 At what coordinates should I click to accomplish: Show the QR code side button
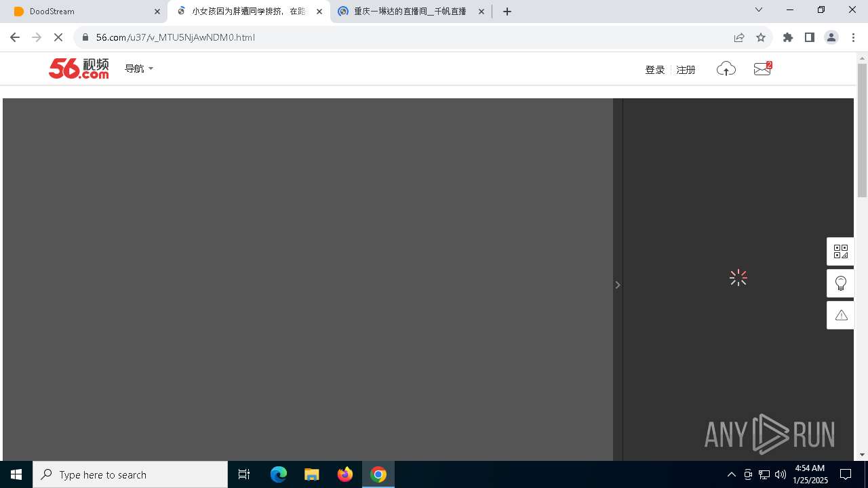(841, 251)
